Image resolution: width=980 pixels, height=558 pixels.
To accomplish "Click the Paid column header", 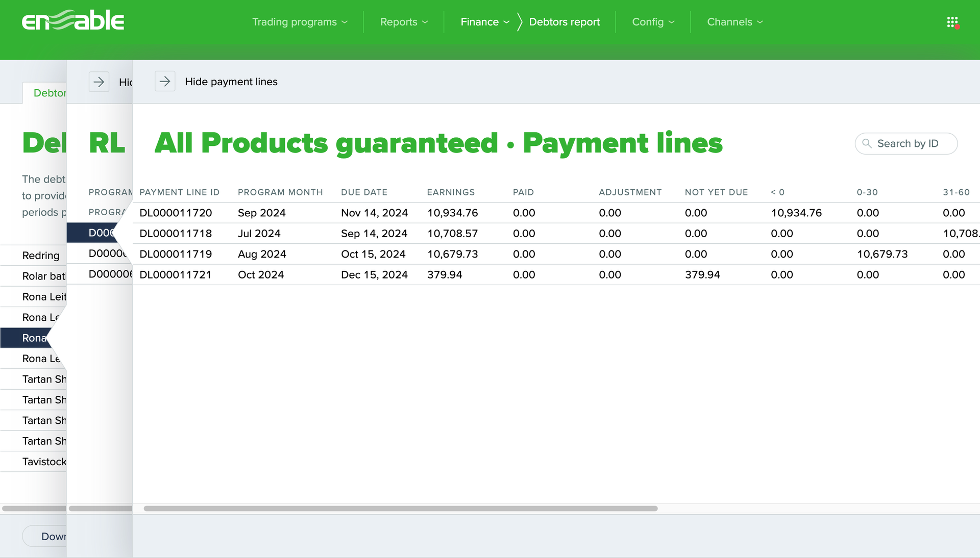I will click(523, 192).
